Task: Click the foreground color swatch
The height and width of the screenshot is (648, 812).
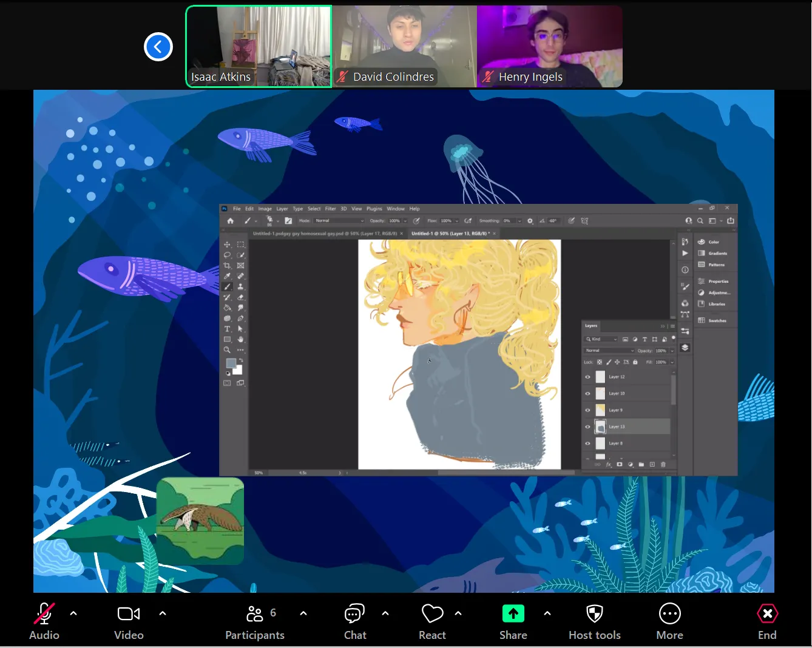Action: pyautogui.click(x=231, y=363)
